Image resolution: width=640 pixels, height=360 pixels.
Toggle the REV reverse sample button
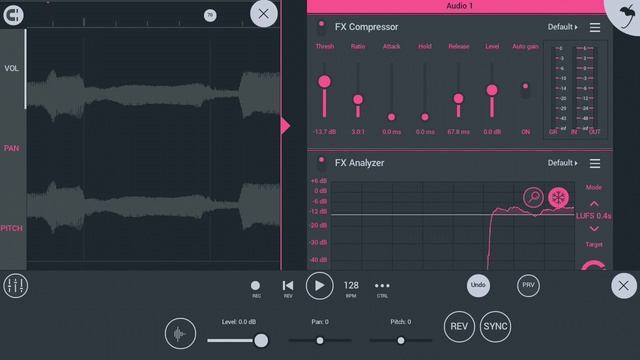[x=459, y=327]
